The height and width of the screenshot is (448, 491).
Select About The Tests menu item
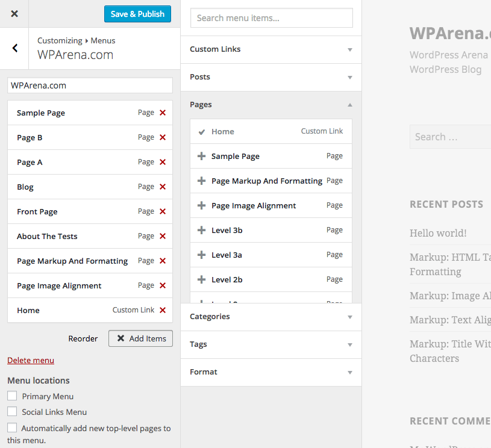[x=90, y=237]
